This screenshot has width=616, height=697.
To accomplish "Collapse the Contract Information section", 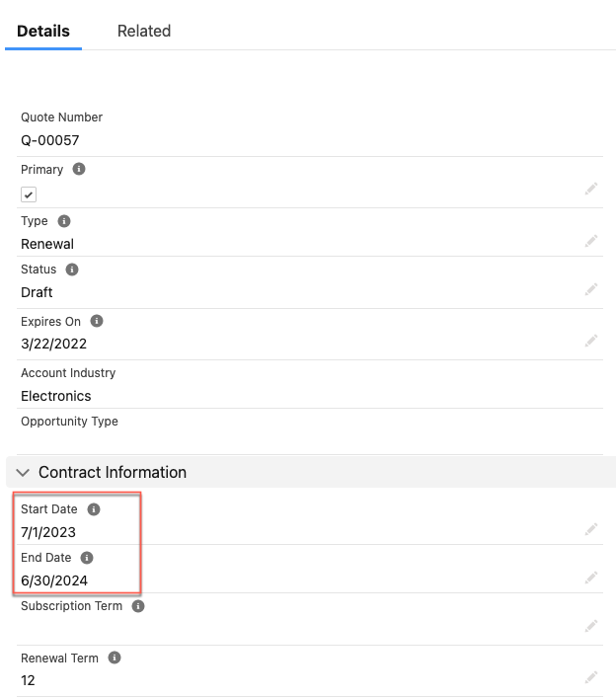I will click(24, 473).
